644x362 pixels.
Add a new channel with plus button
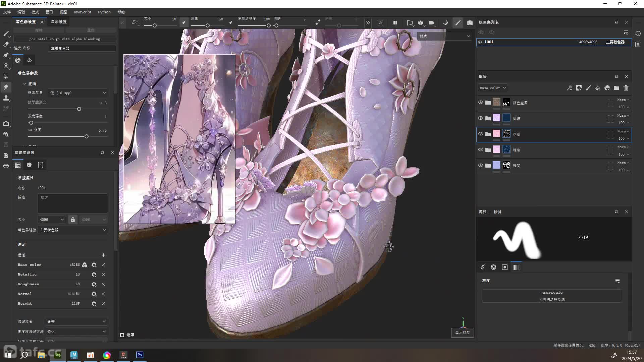click(x=103, y=255)
